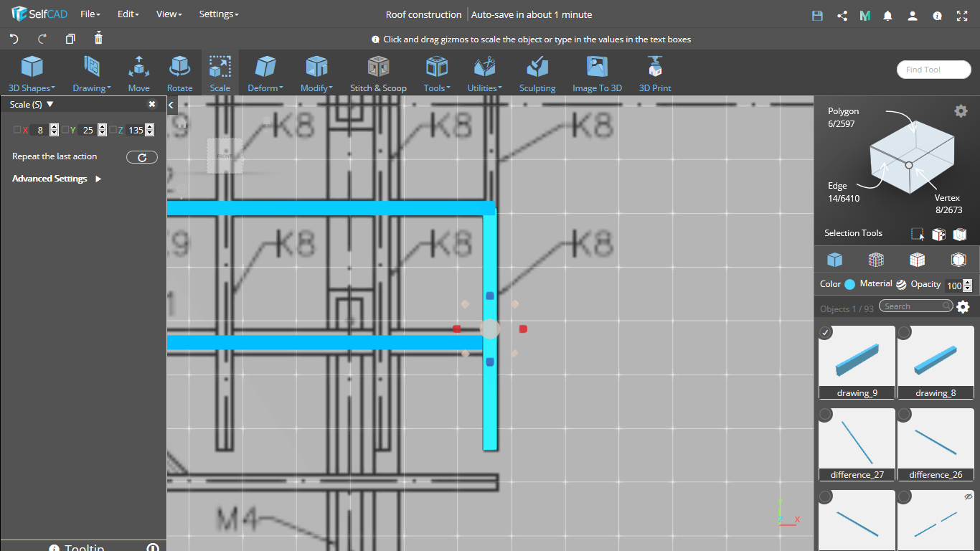
Task: Copy the selected object
Action: tap(70, 39)
